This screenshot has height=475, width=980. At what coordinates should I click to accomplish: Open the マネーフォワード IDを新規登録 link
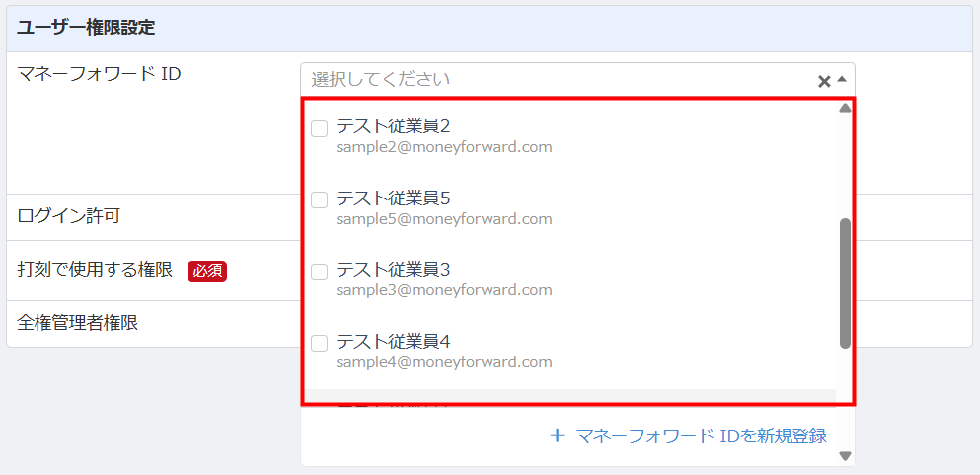point(701,435)
